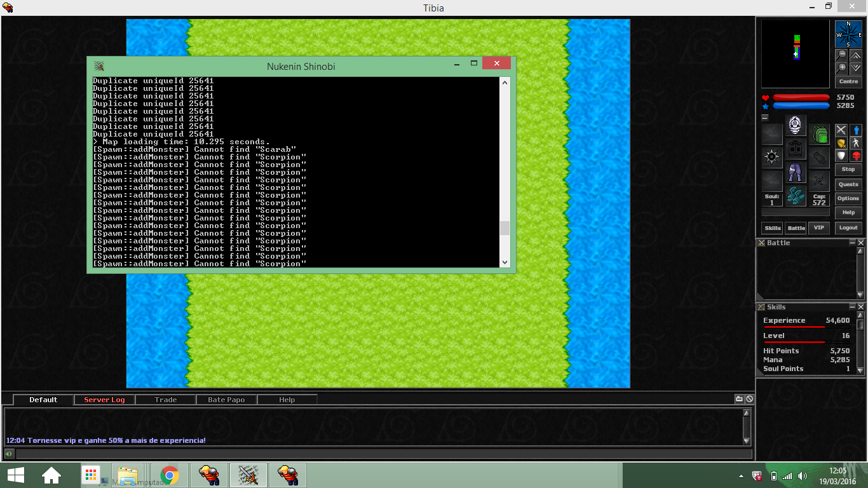Screen dimensions: 868x488
Task: Click the Battle panel up scroll arrow
Action: (861, 252)
